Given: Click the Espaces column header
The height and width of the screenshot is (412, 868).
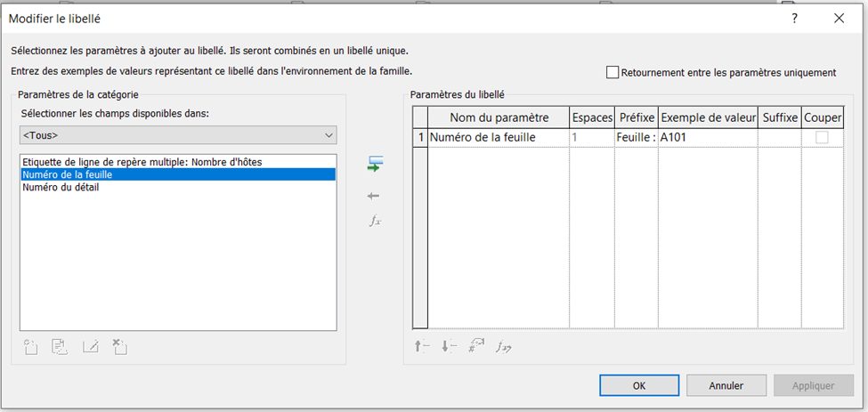Looking at the screenshot, I should tap(592, 117).
